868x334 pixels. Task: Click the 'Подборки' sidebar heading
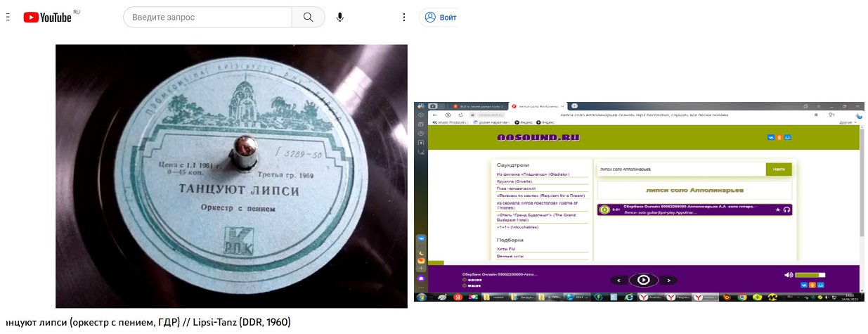(510, 240)
